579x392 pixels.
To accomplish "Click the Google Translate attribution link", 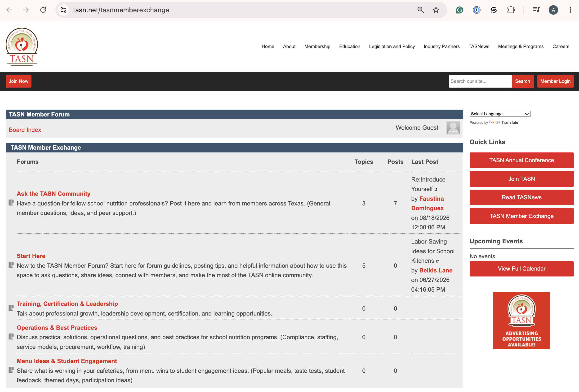I will [x=503, y=122].
